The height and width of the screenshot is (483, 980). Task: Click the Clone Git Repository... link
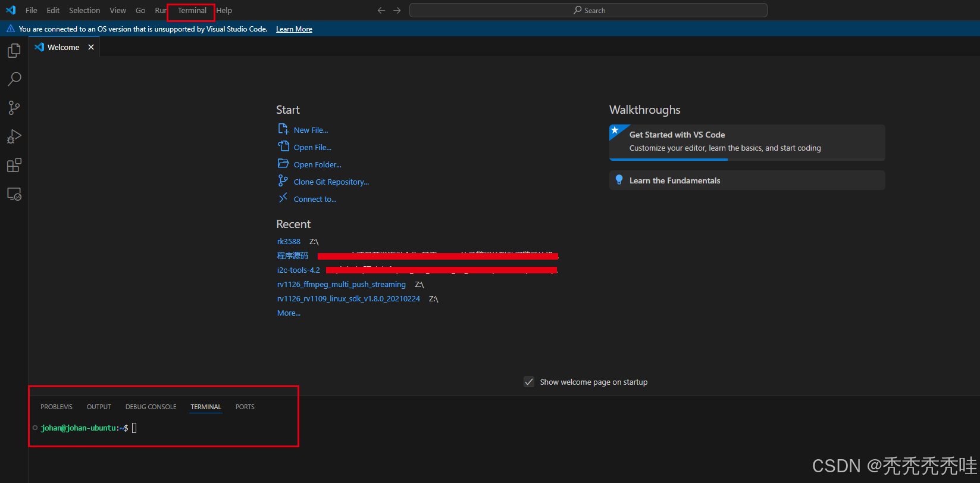pos(331,182)
